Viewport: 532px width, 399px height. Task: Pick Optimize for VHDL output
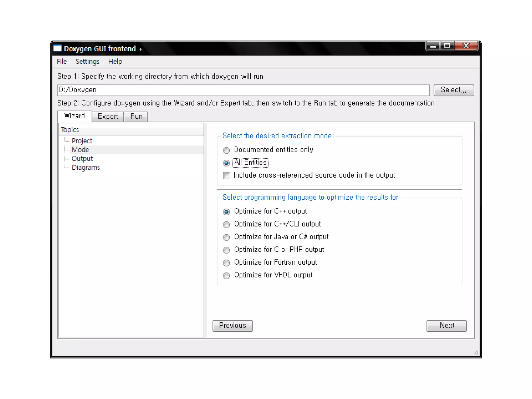[227, 275]
